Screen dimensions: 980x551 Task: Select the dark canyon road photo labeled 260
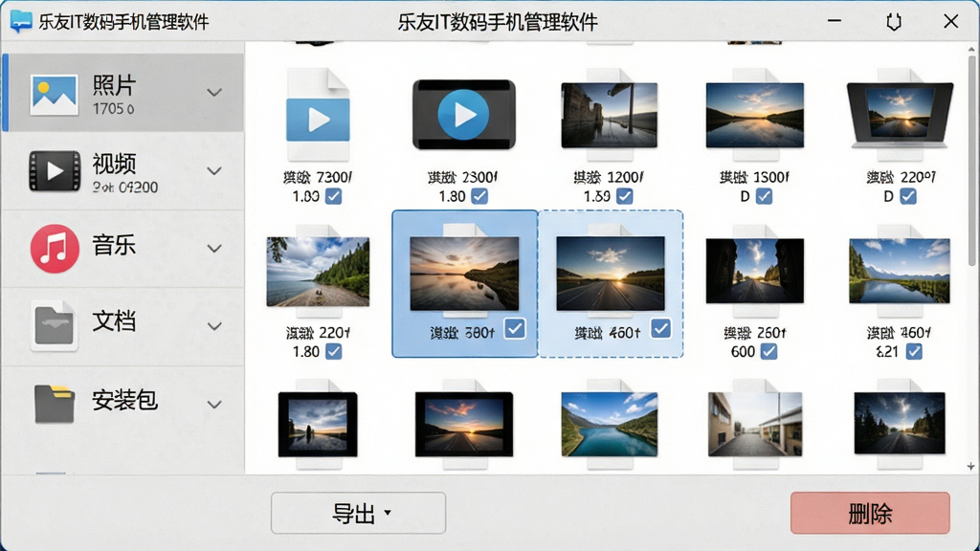755,271
